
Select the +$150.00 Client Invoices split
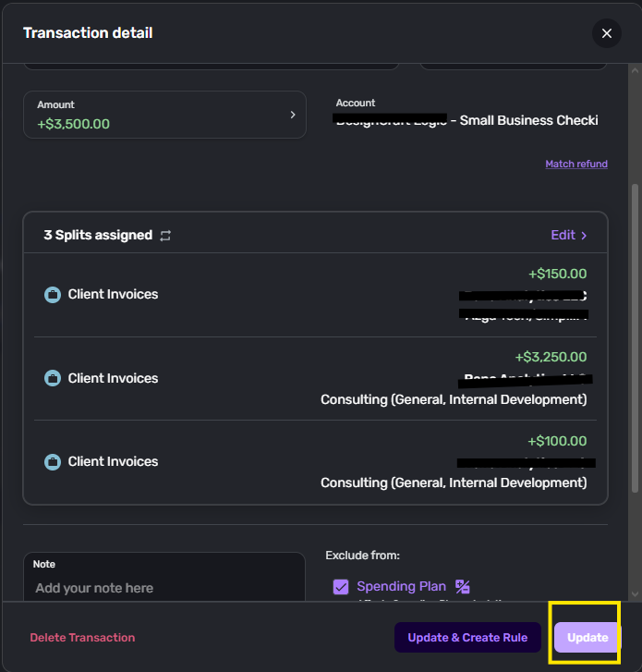(x=315, y=295)
